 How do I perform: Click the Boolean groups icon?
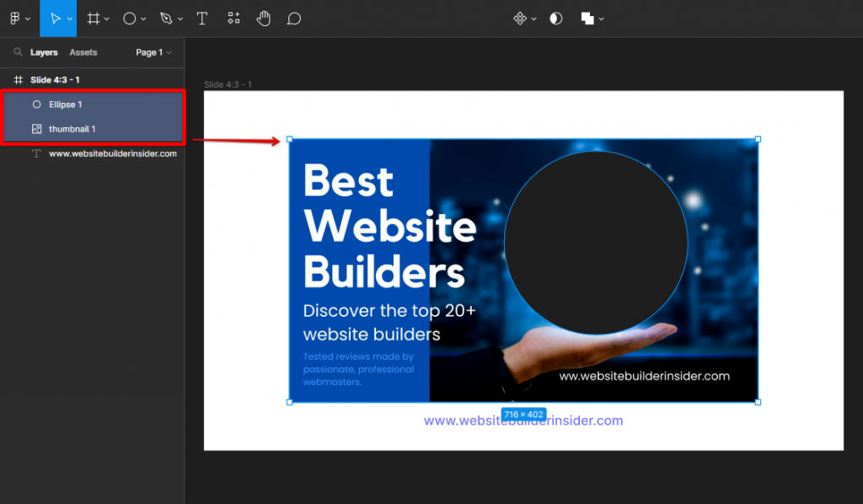[587, 18]
